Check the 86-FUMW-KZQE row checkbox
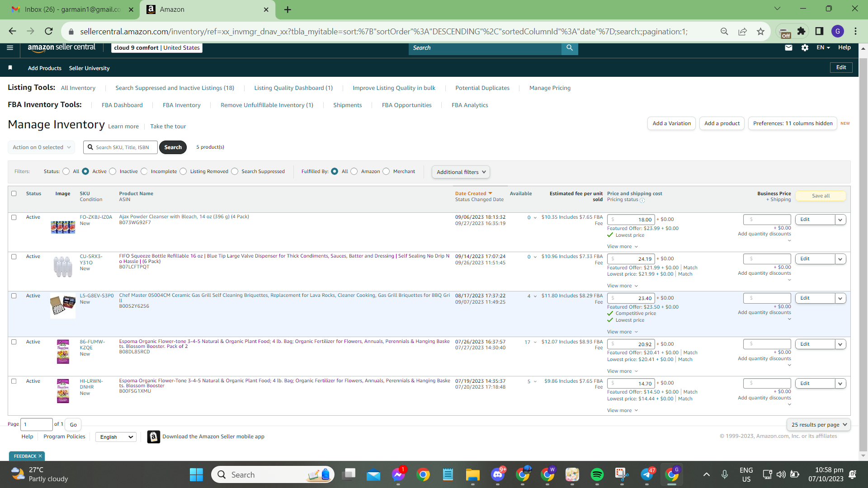 (x=14, y=342)
